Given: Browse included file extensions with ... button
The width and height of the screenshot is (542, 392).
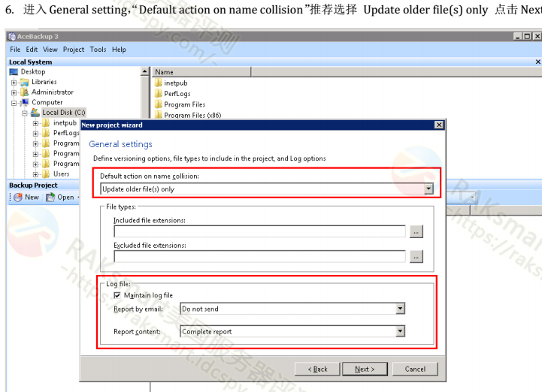Looking at the screenshot, I should [416, 232].
